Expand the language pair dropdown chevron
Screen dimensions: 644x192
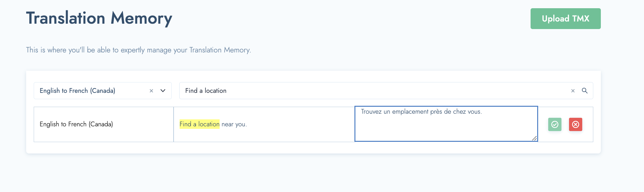163,91
